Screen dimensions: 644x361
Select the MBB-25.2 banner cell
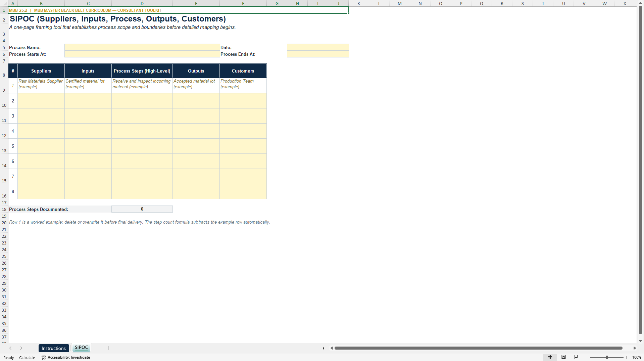pyautogui.click(x=178, y=10)
